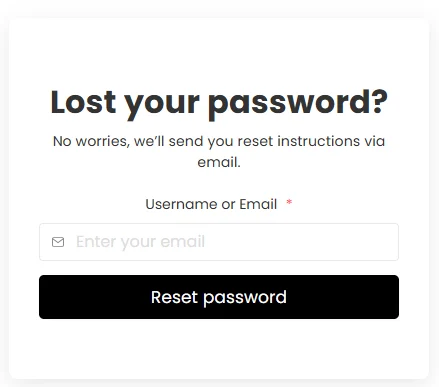Click the word 'email.' in the subtitle
Screen dimensions: 439x387
[219, 163]
